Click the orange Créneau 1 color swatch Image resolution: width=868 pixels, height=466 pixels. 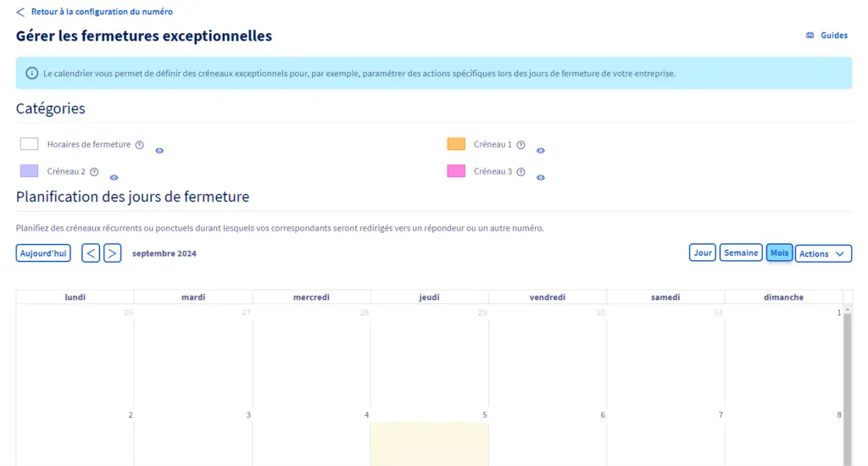[x=456, y=144]
